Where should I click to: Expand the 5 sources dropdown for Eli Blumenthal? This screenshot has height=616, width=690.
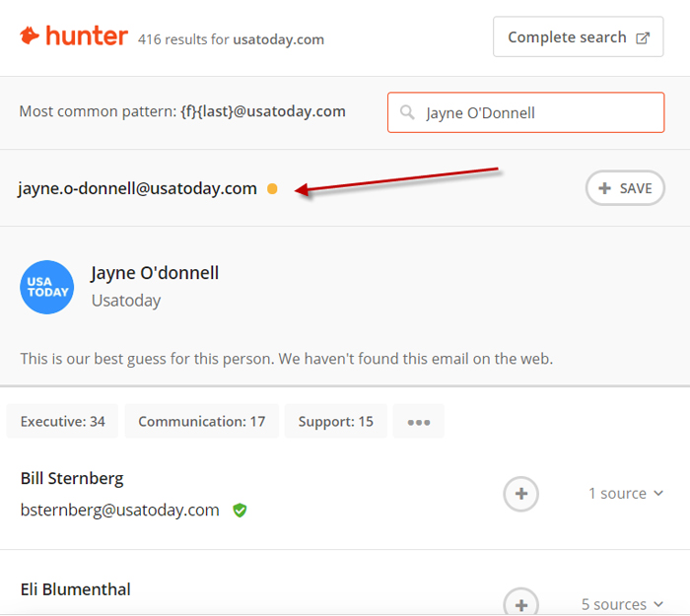click(x=622, y=604)
